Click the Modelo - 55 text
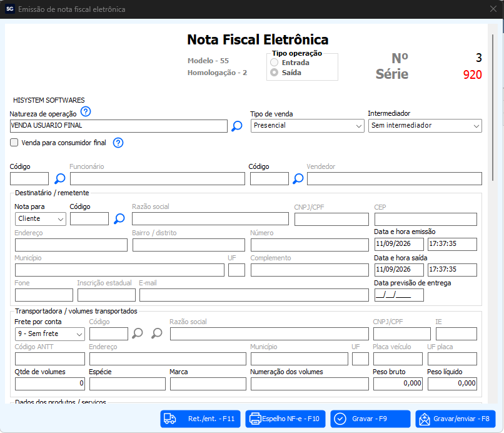Screen dimensions: 504x433 pos(208,61)
